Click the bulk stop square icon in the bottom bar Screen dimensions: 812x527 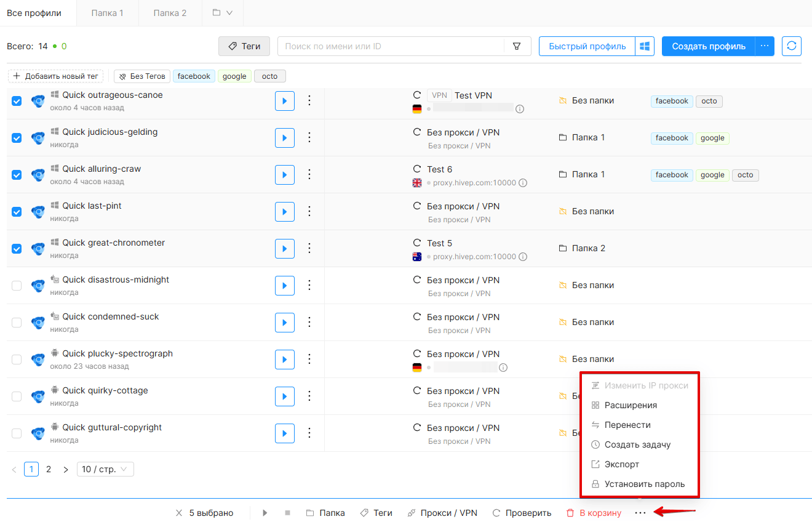point(287,513)
